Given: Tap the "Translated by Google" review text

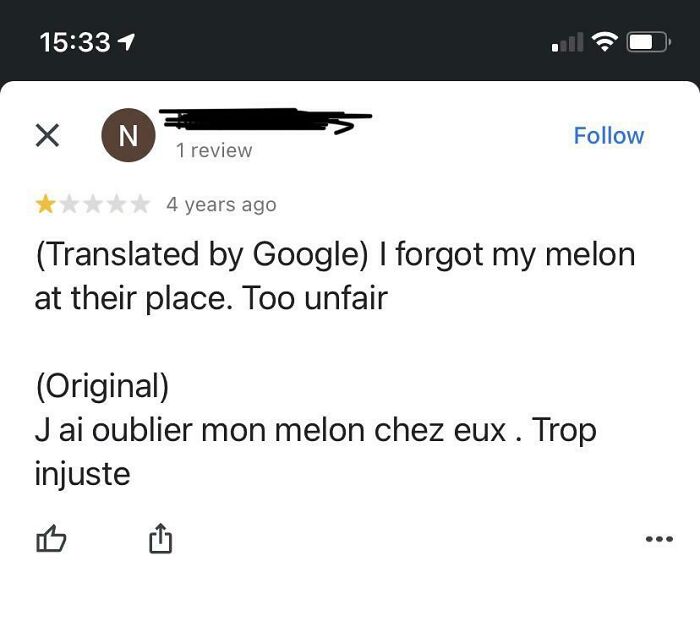Looking at the screenshot, I should (x=334, y=275).
